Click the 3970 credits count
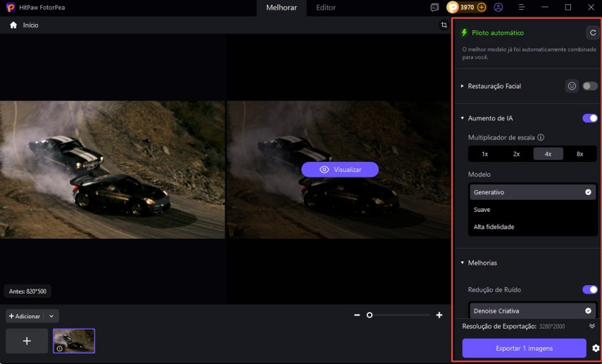This screenshot has height=364, width=602. [467, 7]
